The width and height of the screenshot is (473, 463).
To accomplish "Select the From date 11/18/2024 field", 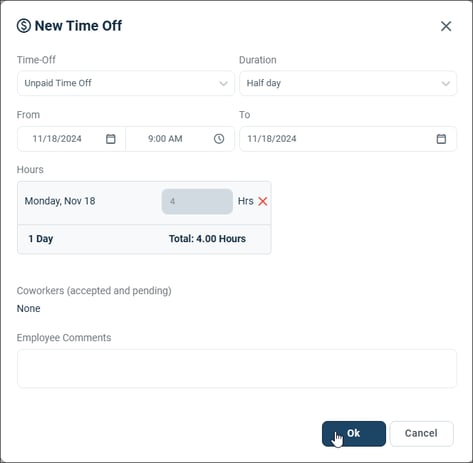I will click(x=71, y=139).
